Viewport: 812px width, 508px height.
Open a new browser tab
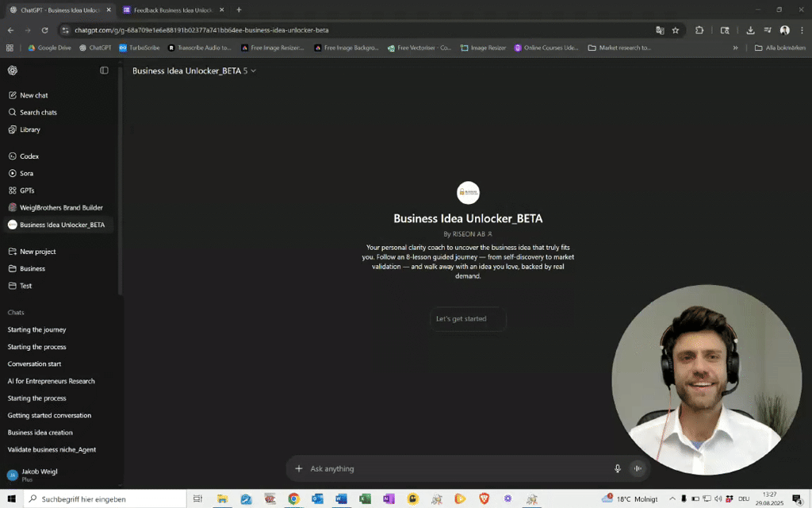239,10
